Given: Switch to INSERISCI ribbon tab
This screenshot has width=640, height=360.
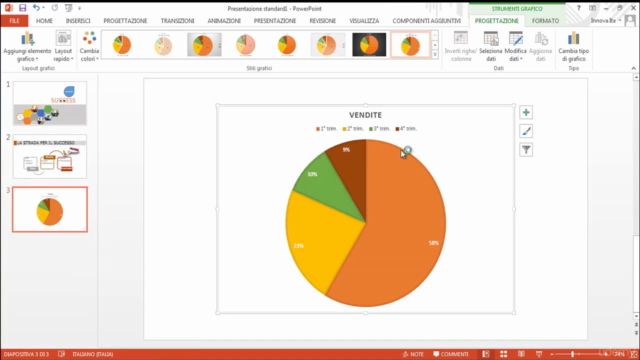Looking at the screenshot, I should point(78,20).
